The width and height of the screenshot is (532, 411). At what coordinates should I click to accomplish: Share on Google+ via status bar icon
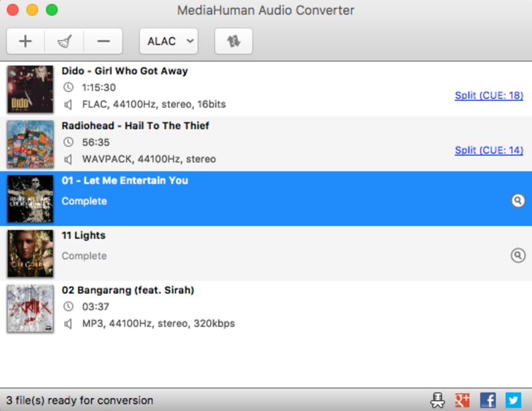pyautogui.click(x=462, y=400)
